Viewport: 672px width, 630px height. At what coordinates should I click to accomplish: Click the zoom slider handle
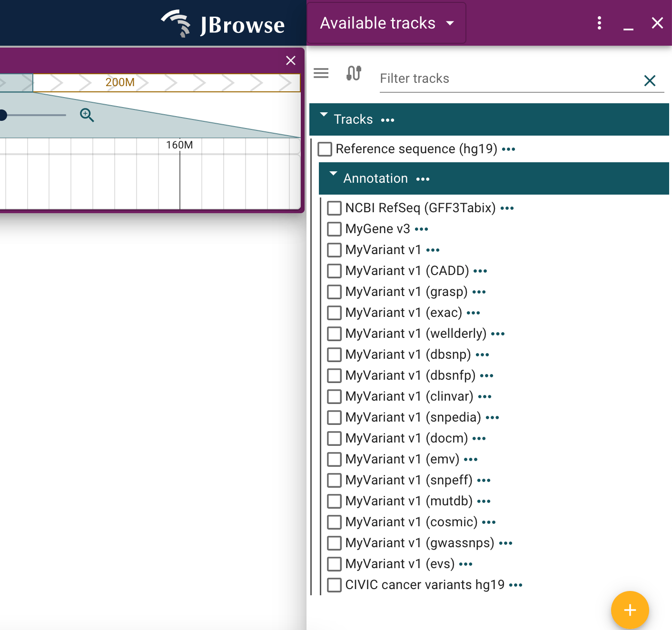coord(2,115)
